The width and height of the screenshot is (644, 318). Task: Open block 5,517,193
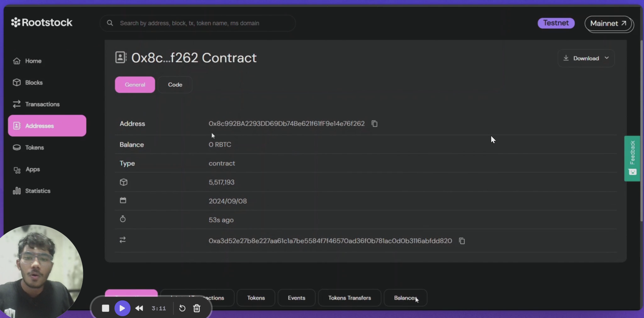pyautogui.click(x=221, y=182)
